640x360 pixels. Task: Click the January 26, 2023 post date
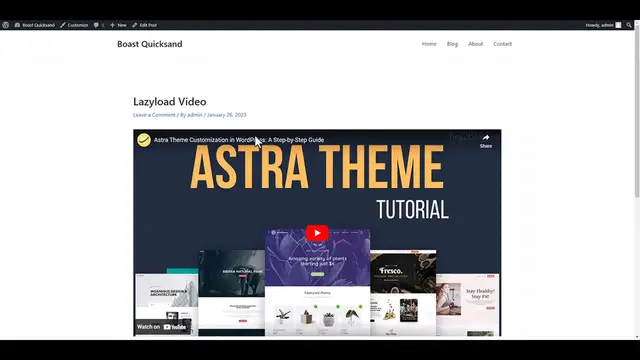(227, 115)
